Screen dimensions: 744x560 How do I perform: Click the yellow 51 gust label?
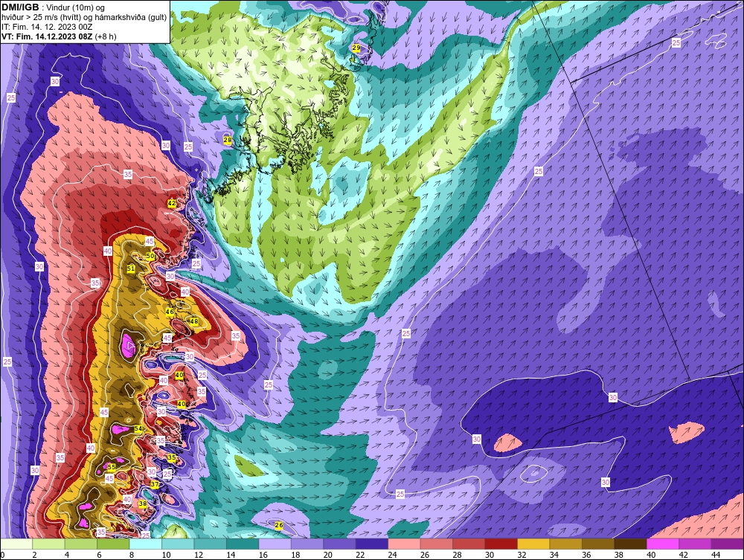point(131,268)
